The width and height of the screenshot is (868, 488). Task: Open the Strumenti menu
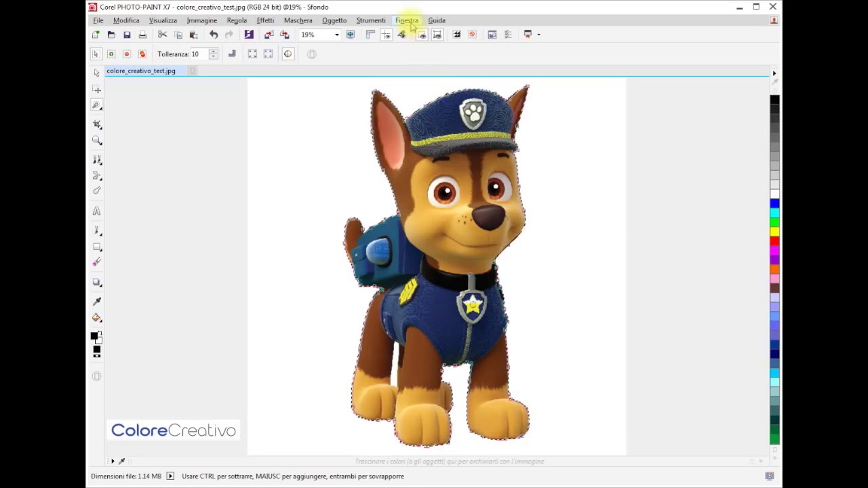click(x=371, y=20)
